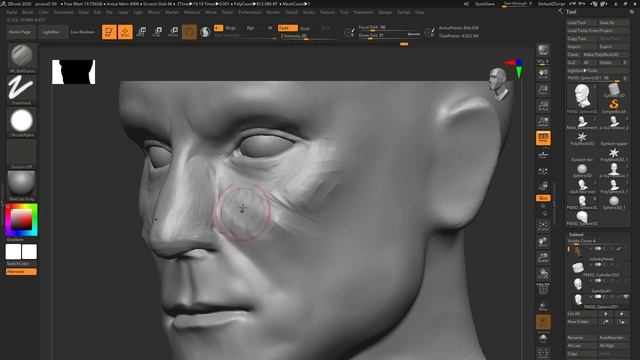Open the Texture Off selector

[x=22, y=153]
